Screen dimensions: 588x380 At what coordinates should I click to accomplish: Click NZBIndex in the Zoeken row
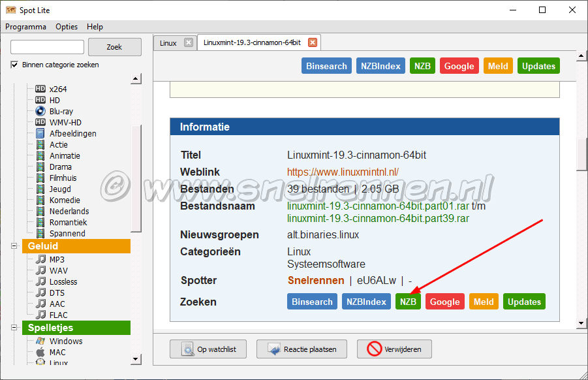click(366, 302)
